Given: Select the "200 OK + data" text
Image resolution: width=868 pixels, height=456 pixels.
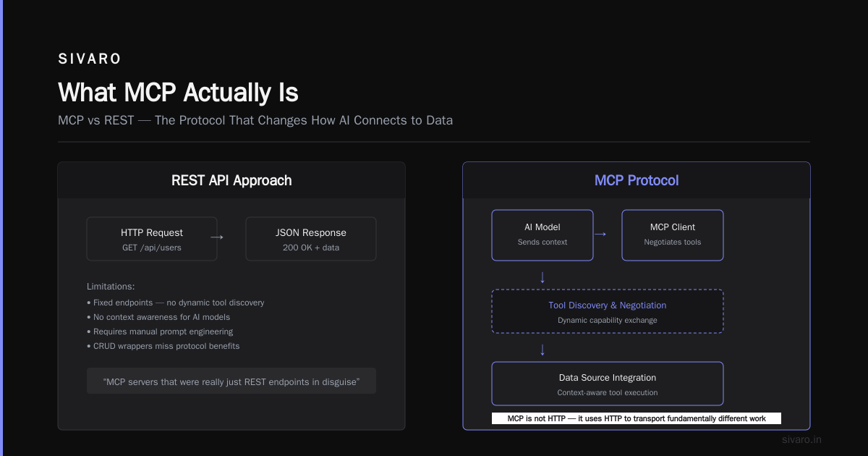Looking at the screenshot, I should pos(311,248).
